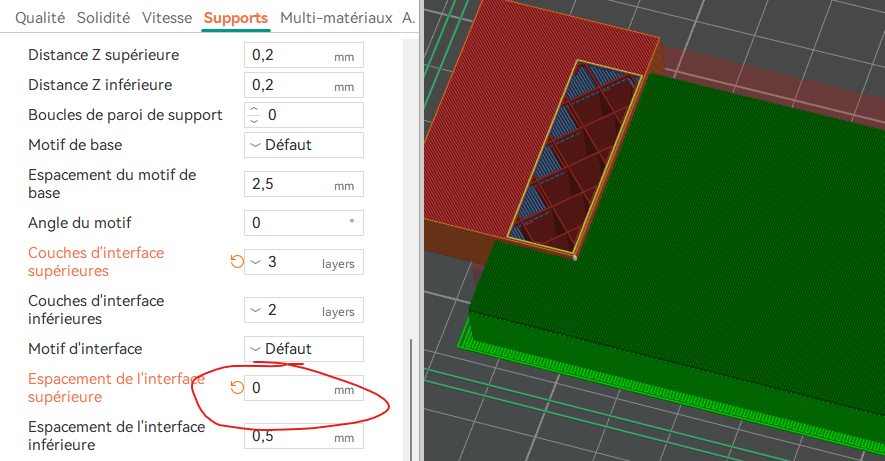Select the Supports tab
This screenshot has width=885, height=461.
coord(236,18)
